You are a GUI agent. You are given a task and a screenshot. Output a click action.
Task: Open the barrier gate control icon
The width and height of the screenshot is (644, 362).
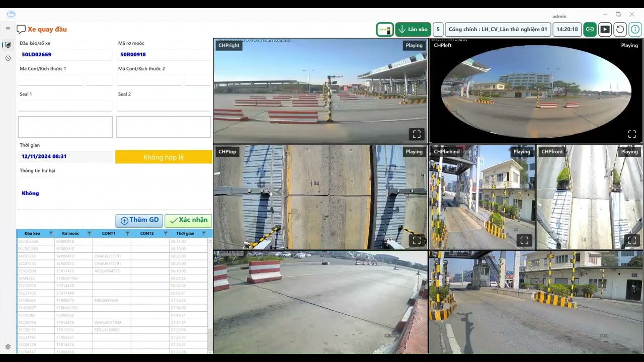(385, 30)
